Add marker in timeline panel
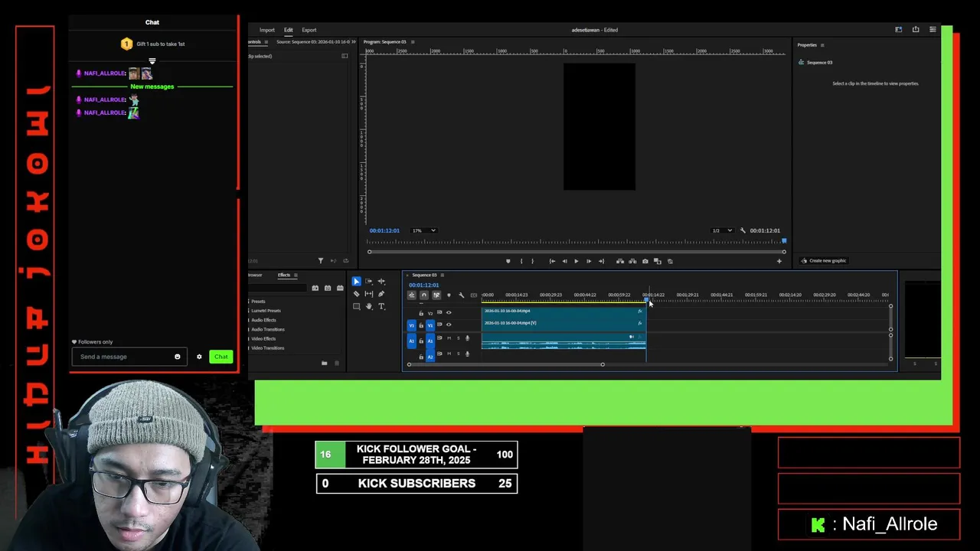This screenshot has width=980, height=551. pos(449,295)
